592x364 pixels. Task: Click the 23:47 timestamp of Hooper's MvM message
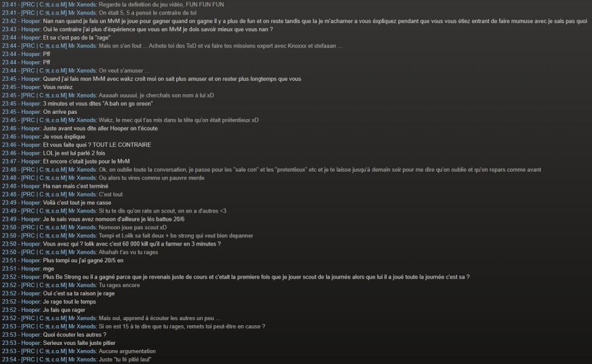click(9, 161)
